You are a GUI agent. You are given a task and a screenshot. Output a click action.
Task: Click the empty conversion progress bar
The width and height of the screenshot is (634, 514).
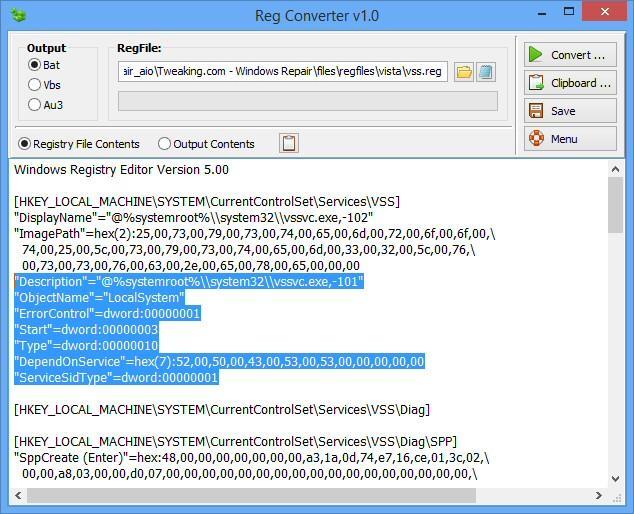[x=308, y=101]
